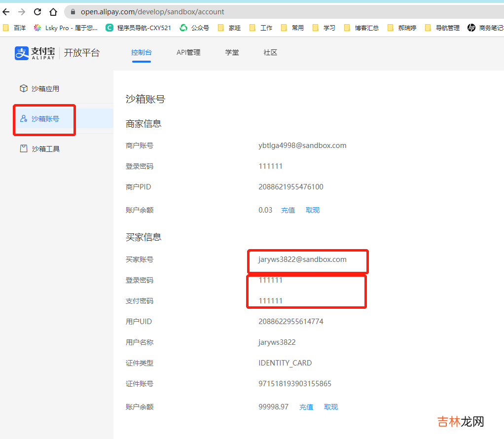Click the Alipay logo
Viewport: 504px width, 439px height.
[35, 53]
